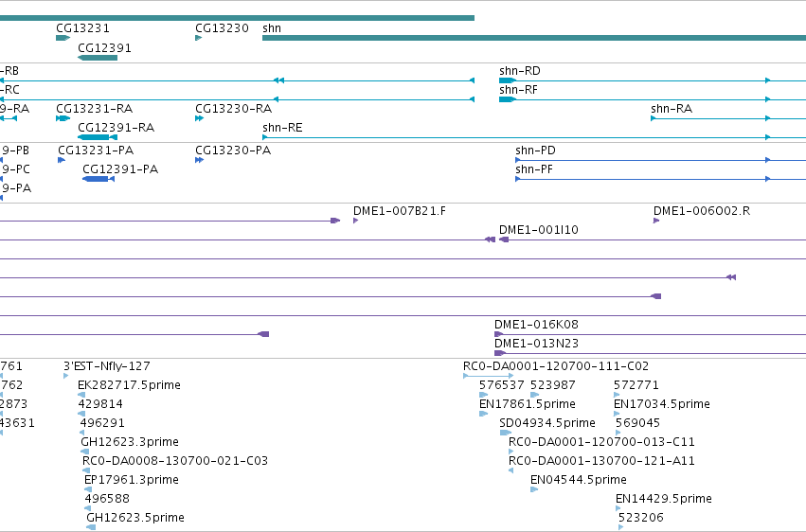The image size is (806, 532).
Task: Select the DME1-001I10 clone feature
Action: coord(653,239)
